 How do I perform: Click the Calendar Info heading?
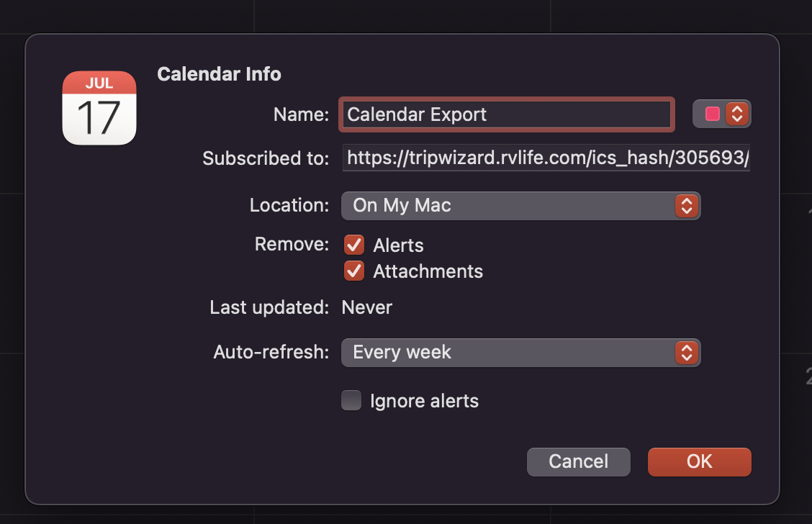click(219, 74)
